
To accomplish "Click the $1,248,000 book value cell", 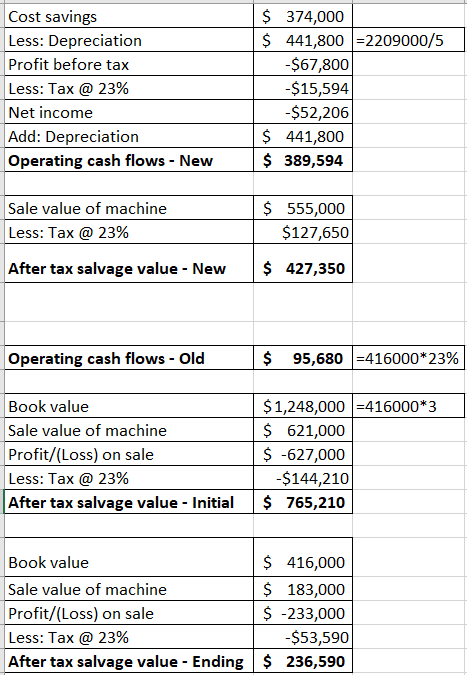I will point(303,406).
